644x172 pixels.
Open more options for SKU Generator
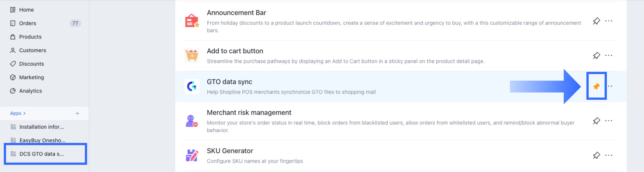coord(609,155)
